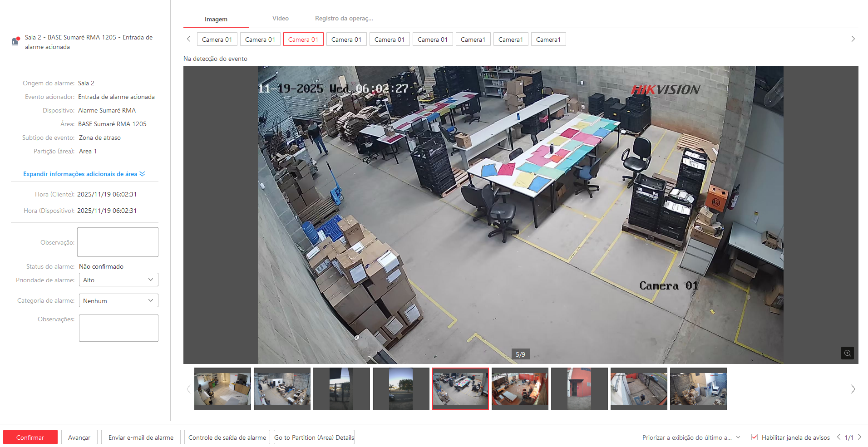Expand informações adicionais de área
868x447 pixels.
(84, 174)
